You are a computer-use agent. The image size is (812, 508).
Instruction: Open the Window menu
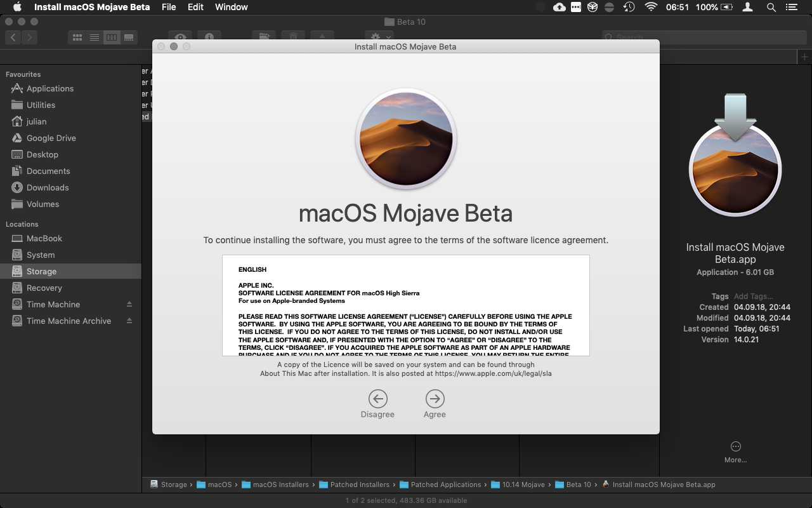point(232,7)
